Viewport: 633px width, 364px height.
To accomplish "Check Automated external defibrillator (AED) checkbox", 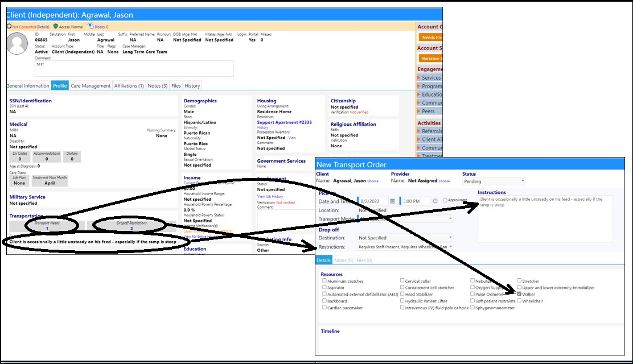I will [324, 294].
